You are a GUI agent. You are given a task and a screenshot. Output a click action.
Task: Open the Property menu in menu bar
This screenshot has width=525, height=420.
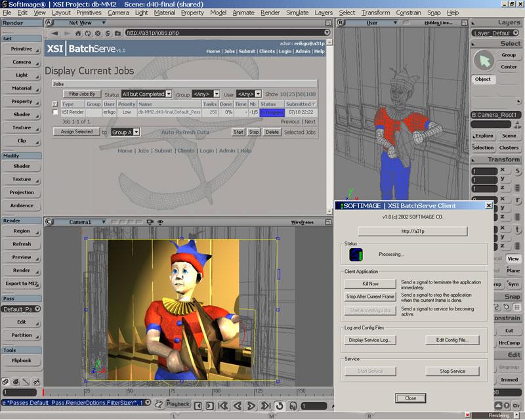tap(192, 12)
